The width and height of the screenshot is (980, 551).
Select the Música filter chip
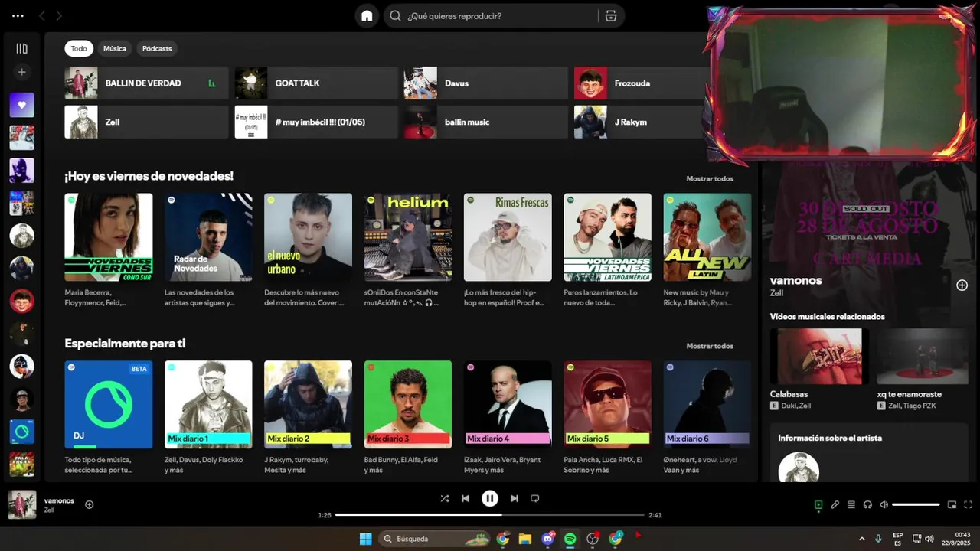(115, 48)
